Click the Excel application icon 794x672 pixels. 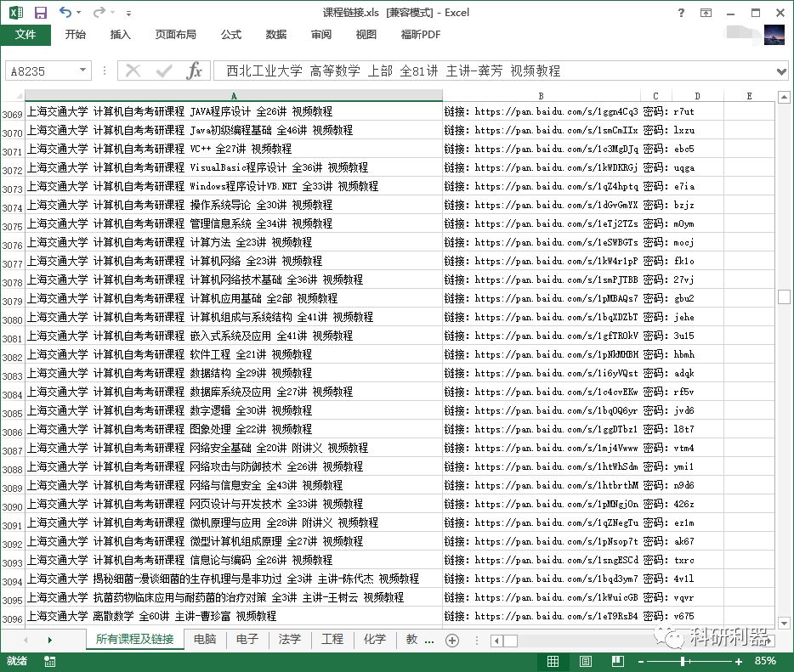tap(16, 12)
